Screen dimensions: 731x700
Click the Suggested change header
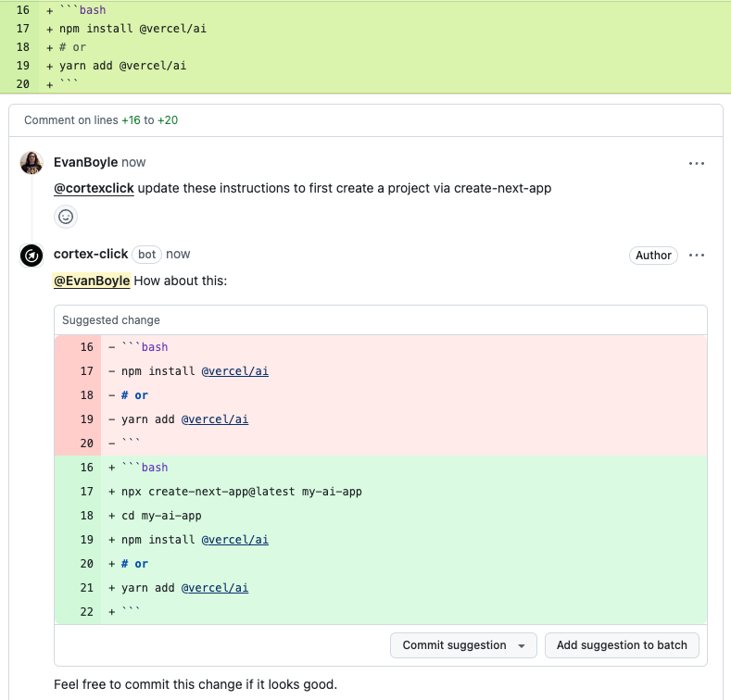pyautogui.click(x=111, y=320)
